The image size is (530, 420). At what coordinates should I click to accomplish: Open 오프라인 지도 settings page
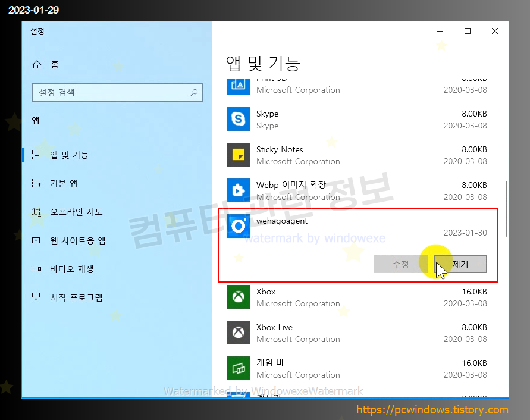coord(76,212)
